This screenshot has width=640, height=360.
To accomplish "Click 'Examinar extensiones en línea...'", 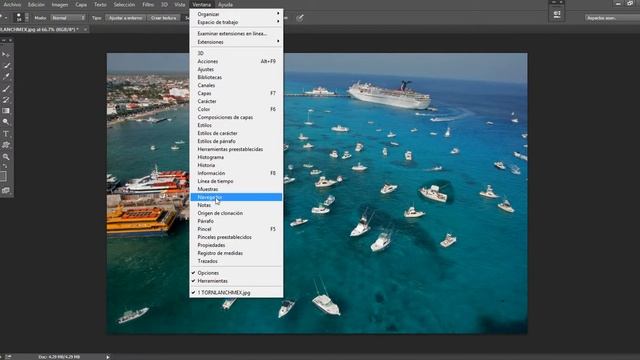I will pyautogui.click(x=236, y=33).
